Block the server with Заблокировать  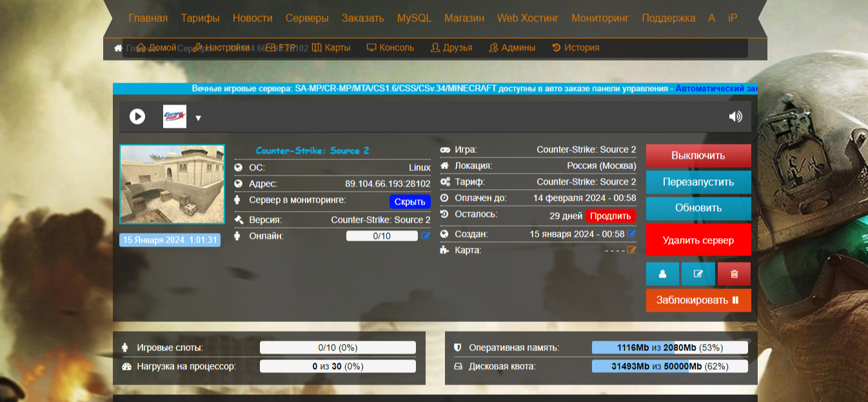click(x=698, y=300)
